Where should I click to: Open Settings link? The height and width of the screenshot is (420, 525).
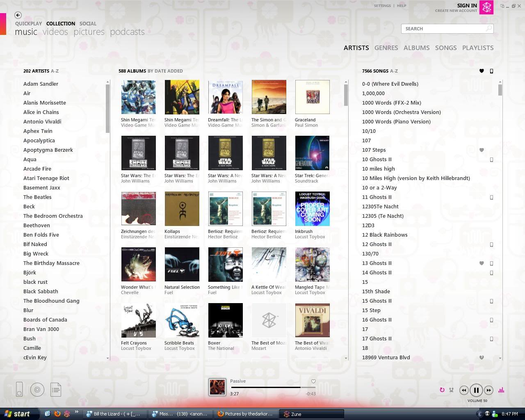(x=382, y=6)
